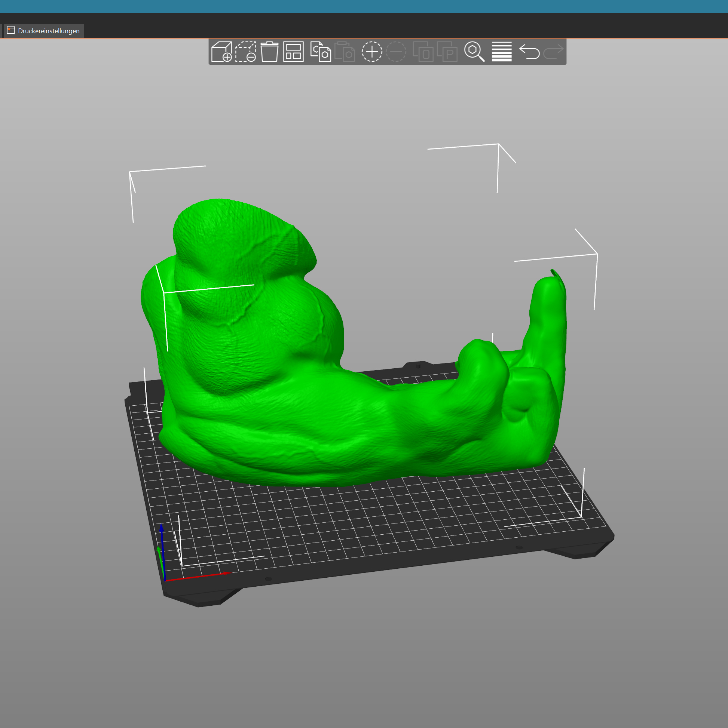
Task: Click the Delete selected object icon
Action: coord(245,52)
